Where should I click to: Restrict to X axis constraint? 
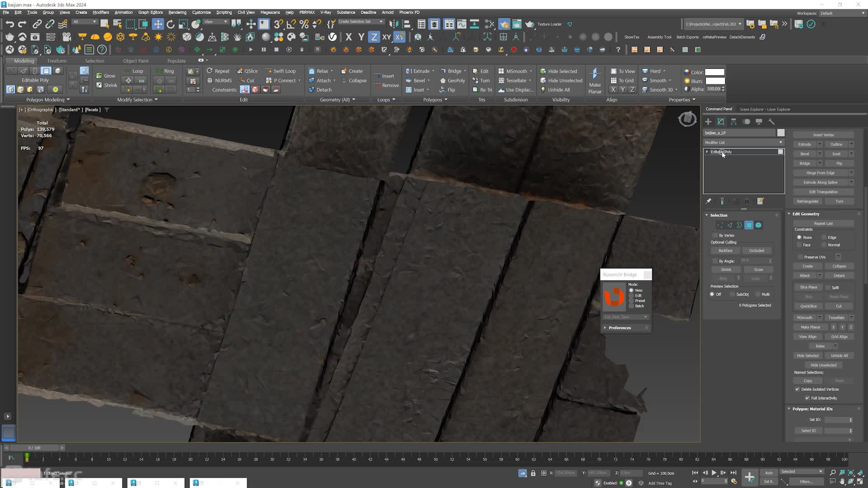[x=348, y=37]
